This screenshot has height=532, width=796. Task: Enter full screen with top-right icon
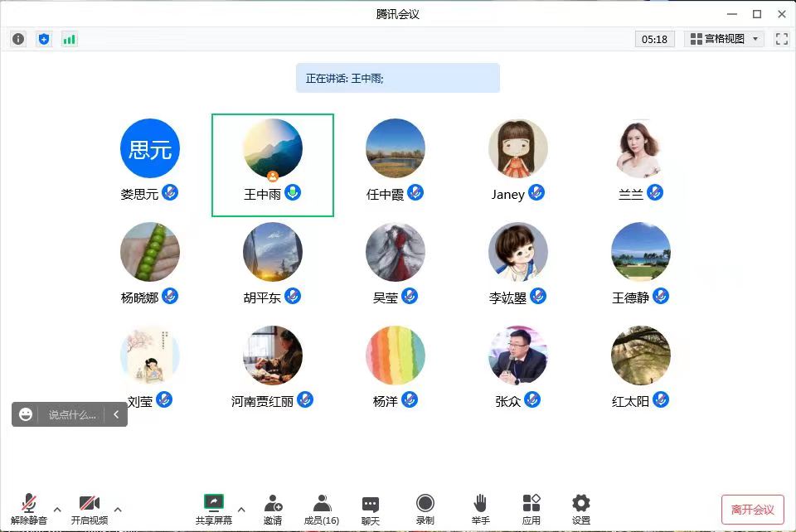tap(781, 39)
